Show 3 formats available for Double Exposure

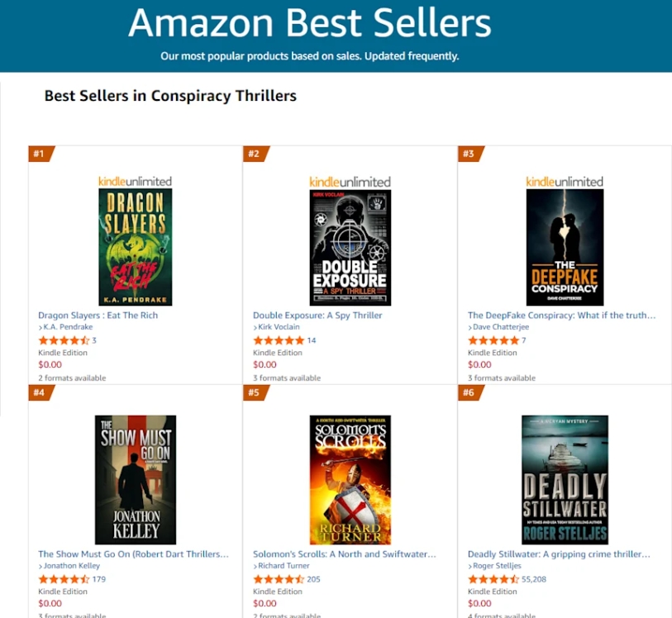pyautogui.click(x=287, y=378)
